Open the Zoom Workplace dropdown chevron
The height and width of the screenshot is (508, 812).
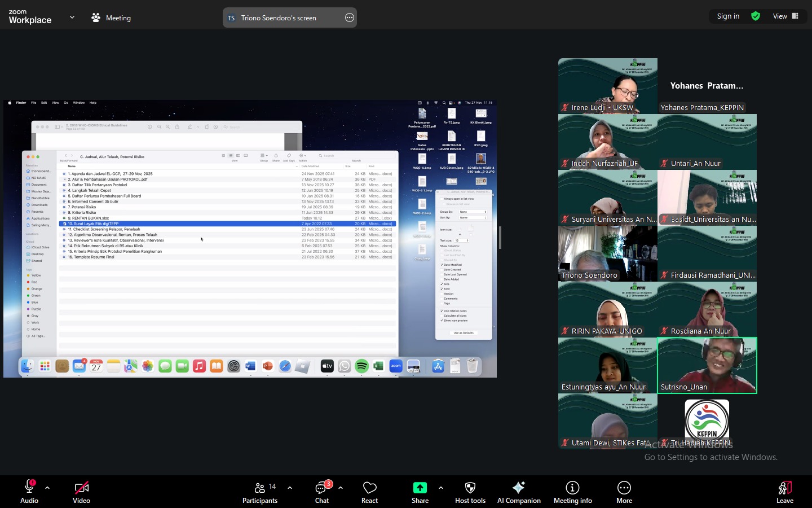[72, 17]
